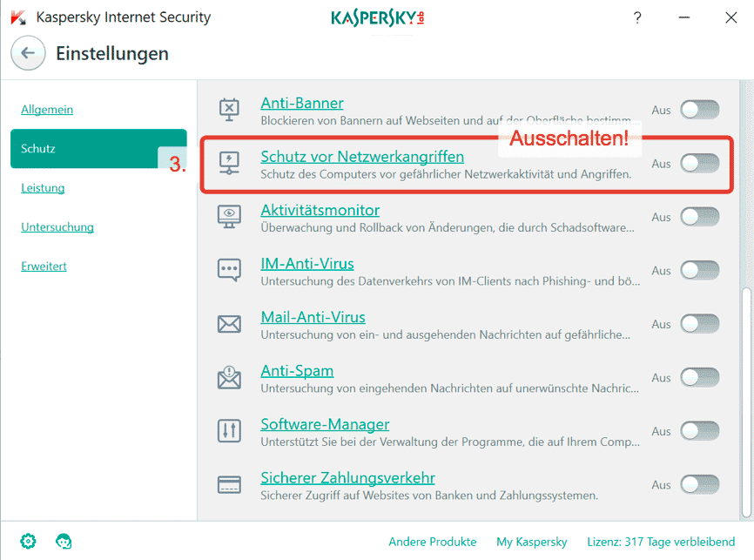
Task: Click the 'Aus' label next to Mail-Anti-Virus
Action: (x=661, y=324)
